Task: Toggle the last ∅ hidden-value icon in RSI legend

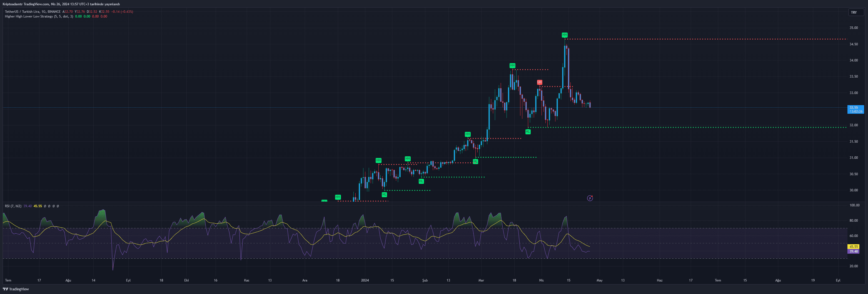Action: point(58,206)
